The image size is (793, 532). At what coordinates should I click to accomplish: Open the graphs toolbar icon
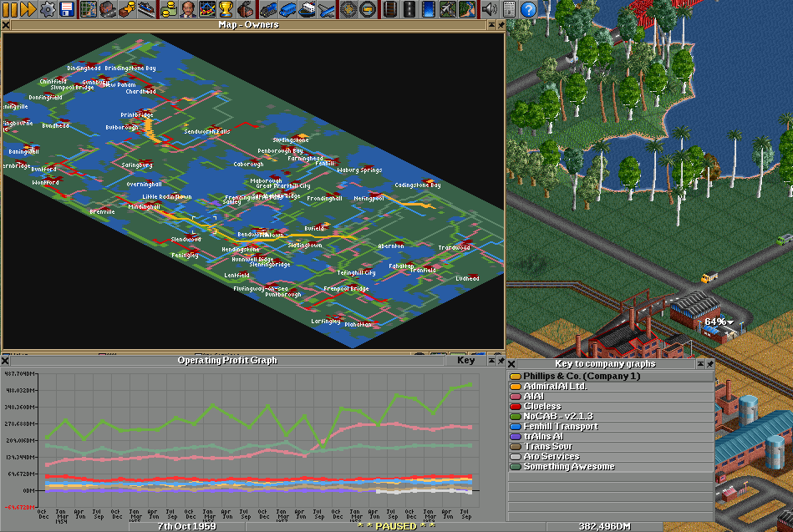coord(207,9)
